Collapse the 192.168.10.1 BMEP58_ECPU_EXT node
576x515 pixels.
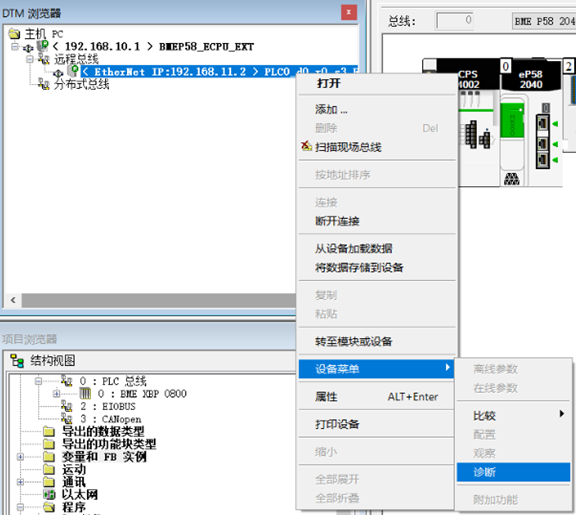(x=15, y=47)
